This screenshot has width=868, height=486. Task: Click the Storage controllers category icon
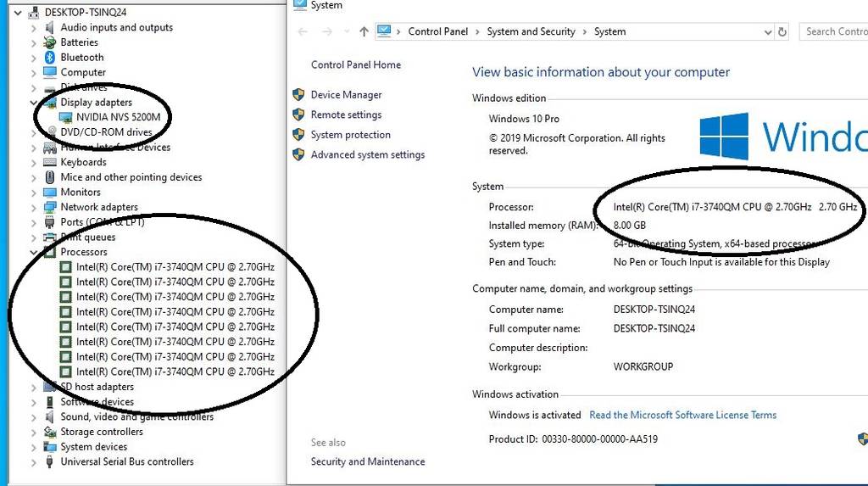50,431
